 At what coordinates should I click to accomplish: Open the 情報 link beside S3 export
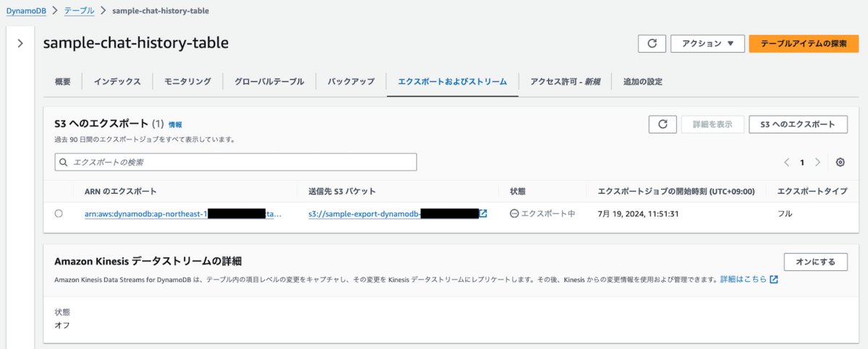click(x=175, y=125)
